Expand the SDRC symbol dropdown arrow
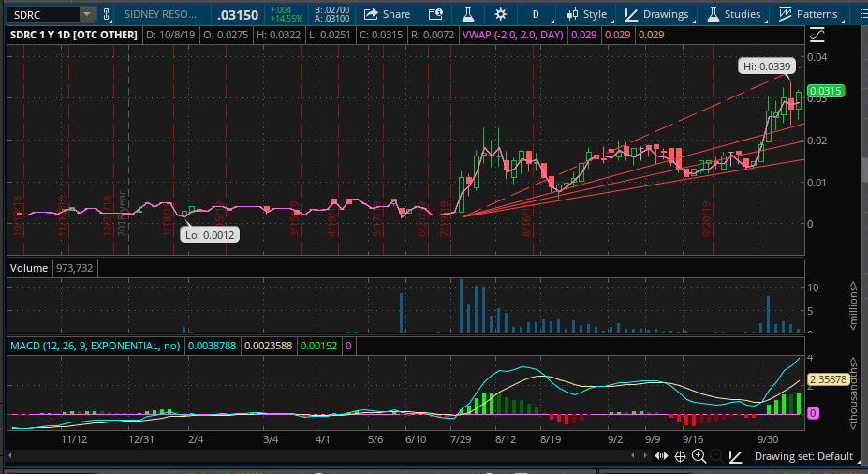Viewport: 868px width, 474px height. 87,14
